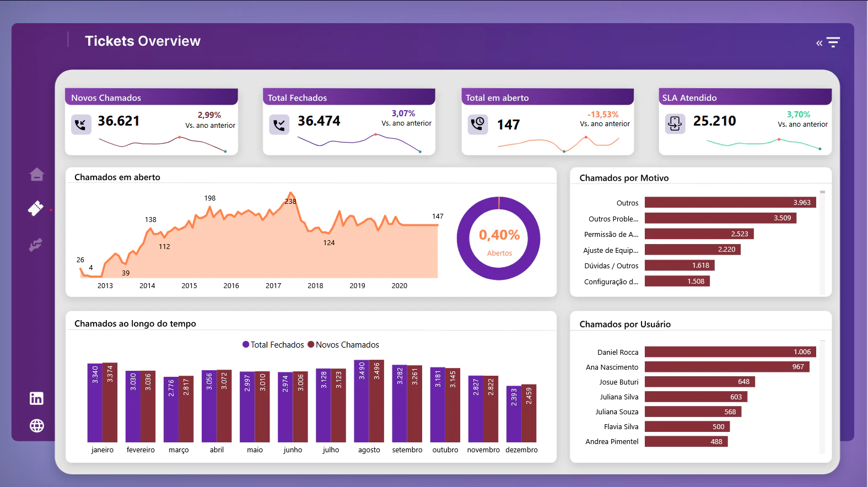Click the 25.210 SLA Atendido value
This screenshot has height=487, width=868.
tap(715, 121)
